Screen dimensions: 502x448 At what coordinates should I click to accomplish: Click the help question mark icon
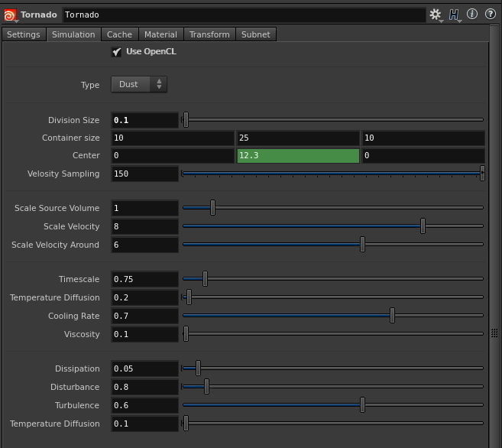(491, 15)
